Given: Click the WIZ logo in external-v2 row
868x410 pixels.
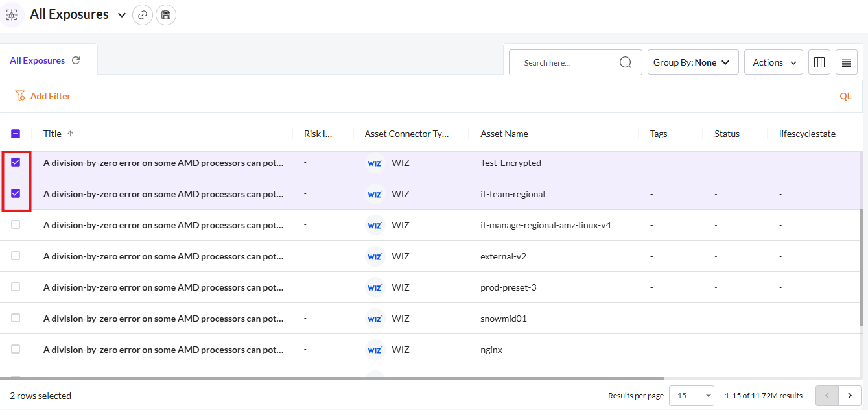Looking at the screenshot, I should point(375,256).
